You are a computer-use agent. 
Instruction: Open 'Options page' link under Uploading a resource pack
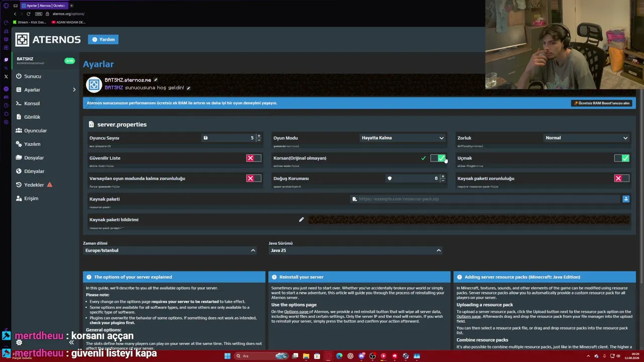coord(469,317)
